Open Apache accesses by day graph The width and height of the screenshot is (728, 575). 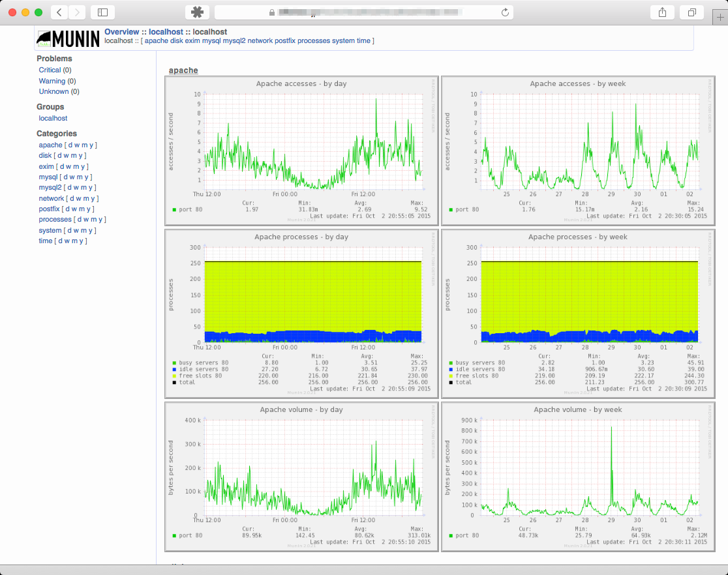click(302, 151)
